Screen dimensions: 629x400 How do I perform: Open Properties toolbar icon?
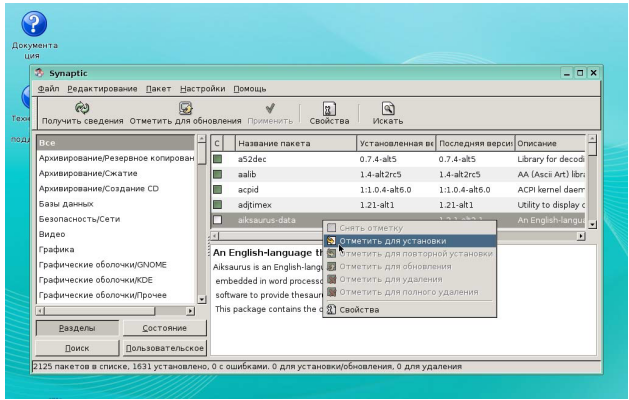point(329,108)
